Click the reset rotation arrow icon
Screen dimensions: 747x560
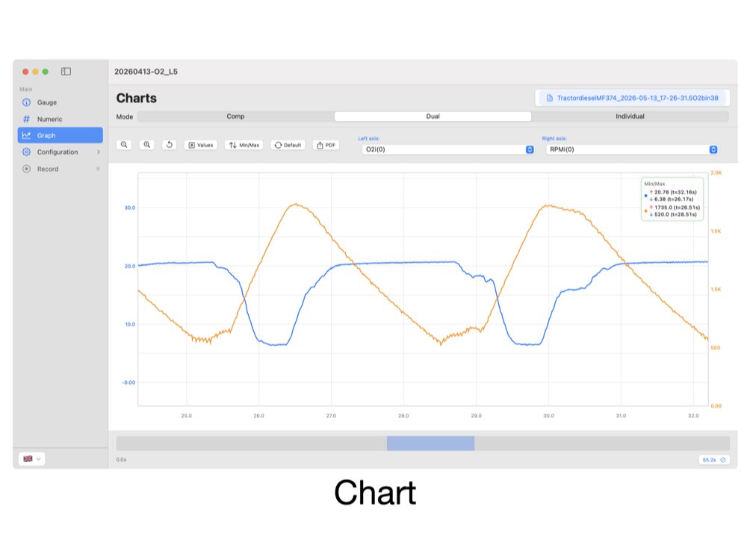pos(169,145)
